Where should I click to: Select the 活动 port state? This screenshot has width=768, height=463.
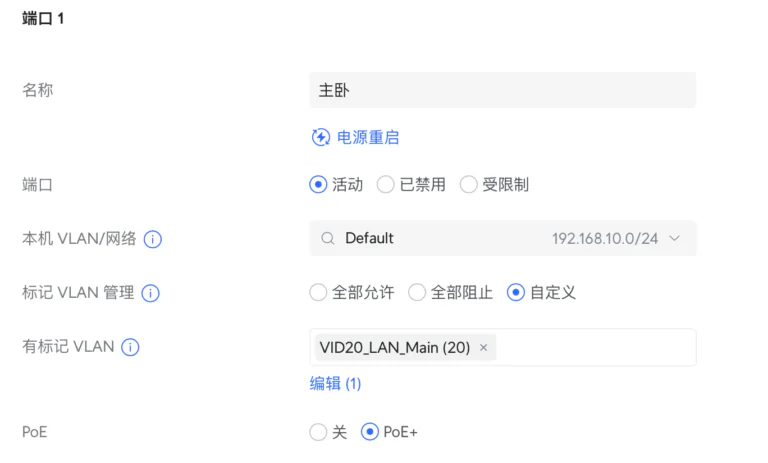click(x=319, y=184)
